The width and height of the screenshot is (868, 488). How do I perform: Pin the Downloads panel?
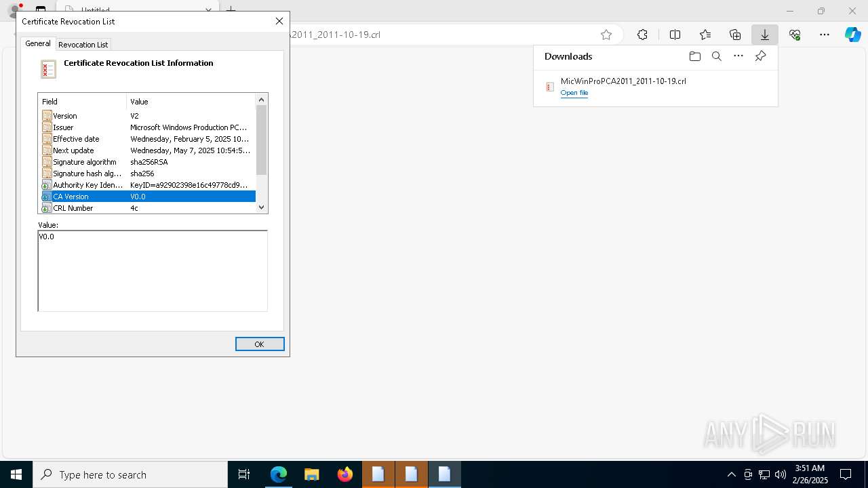pos(760,56)
